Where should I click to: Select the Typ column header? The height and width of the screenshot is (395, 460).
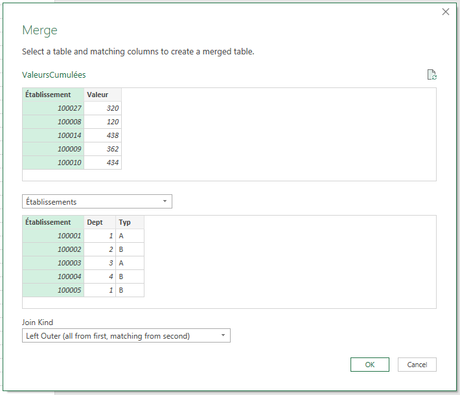pyautogui.click(x=130, y=222)
